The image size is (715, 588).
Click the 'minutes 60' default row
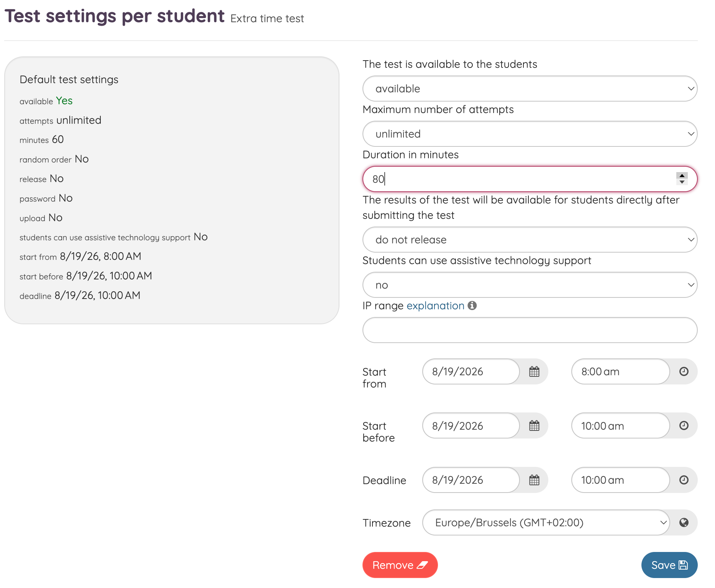click(x=42, y=140)
